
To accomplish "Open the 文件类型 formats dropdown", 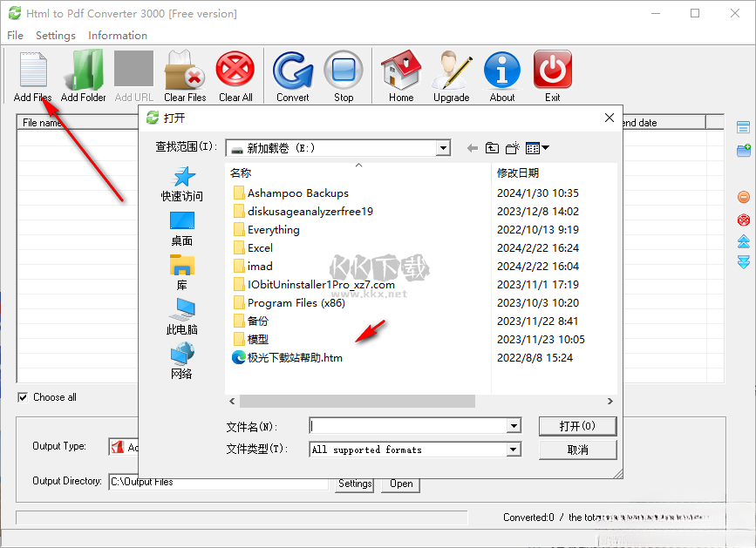I will pos(514,450).
